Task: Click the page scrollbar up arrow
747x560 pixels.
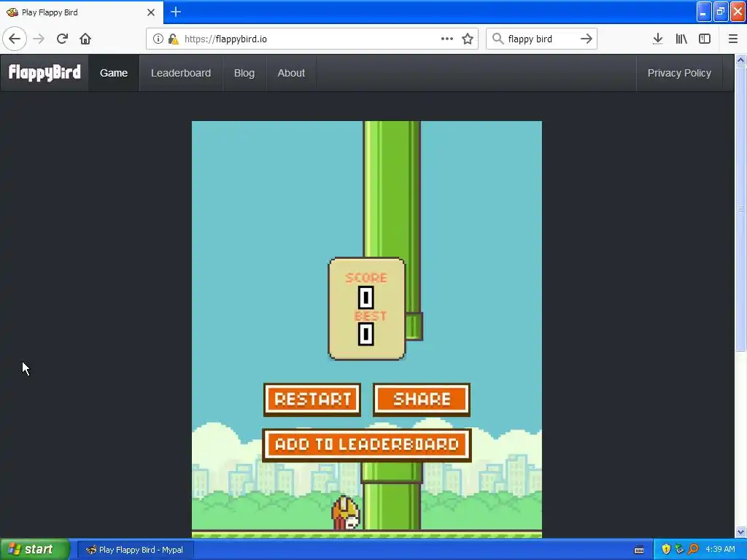Action: (x=741, y=60)
